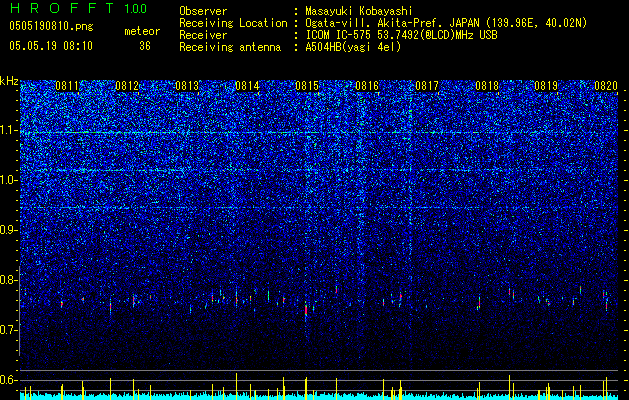Click the 0820 time marker
This screenshot has width=629, height=400.
point(606,86)
